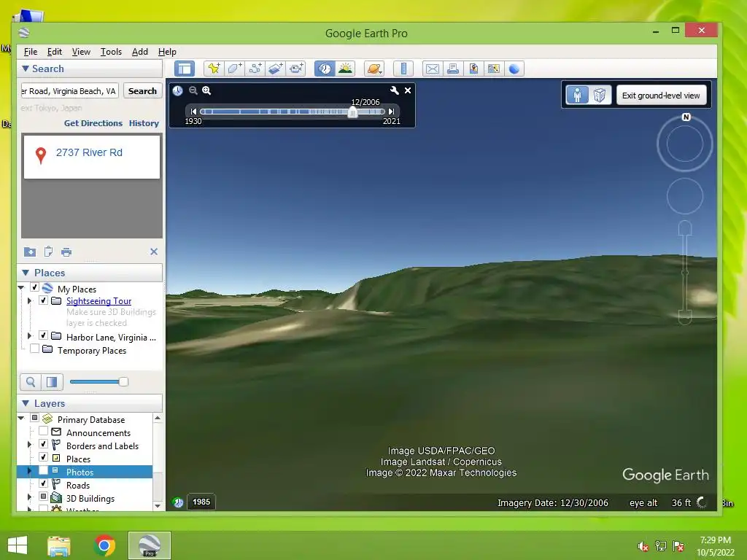The height and width of the screenshot is (560, 747).
Task: Email the current view
Action: 432,69
